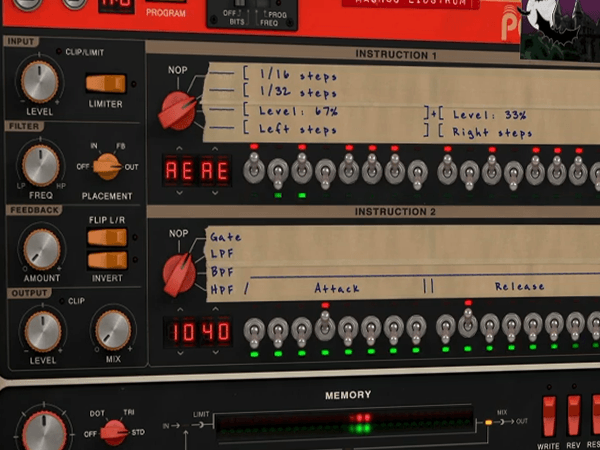
Task: Click the output Mix knob
Action: click(x=113, y=330)
